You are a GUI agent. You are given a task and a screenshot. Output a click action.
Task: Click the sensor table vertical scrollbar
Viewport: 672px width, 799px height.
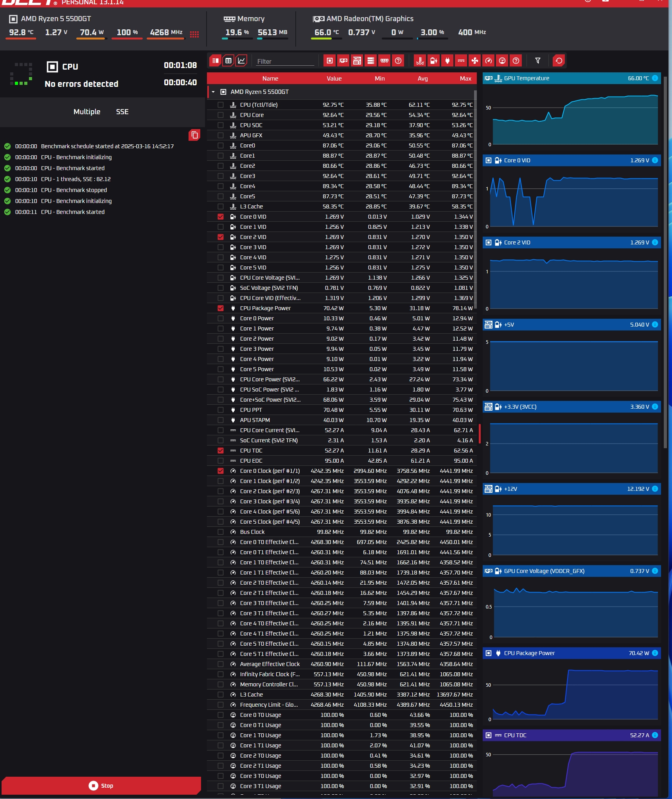point(475,199)
